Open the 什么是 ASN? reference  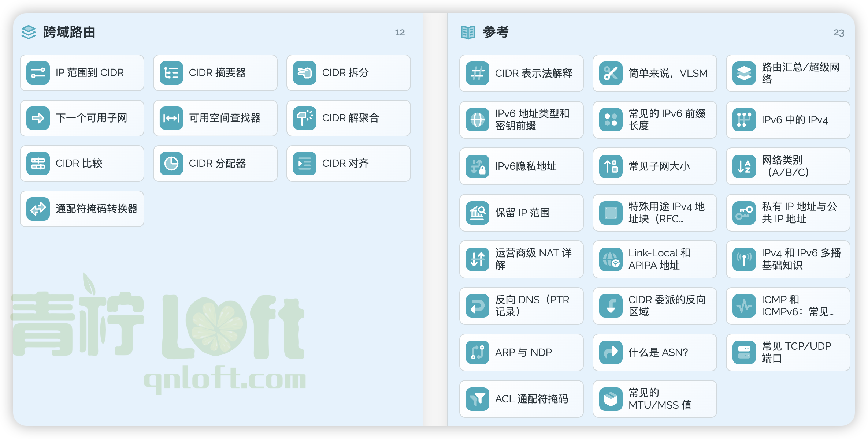[654, 352]
